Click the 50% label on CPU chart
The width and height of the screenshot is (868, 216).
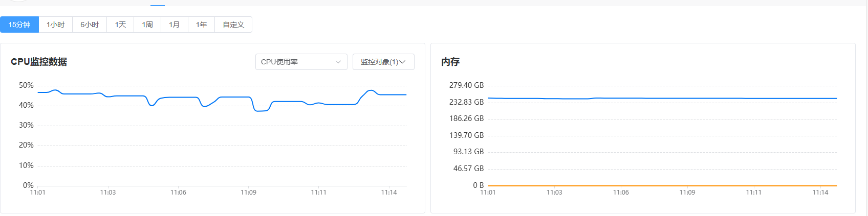26,85
